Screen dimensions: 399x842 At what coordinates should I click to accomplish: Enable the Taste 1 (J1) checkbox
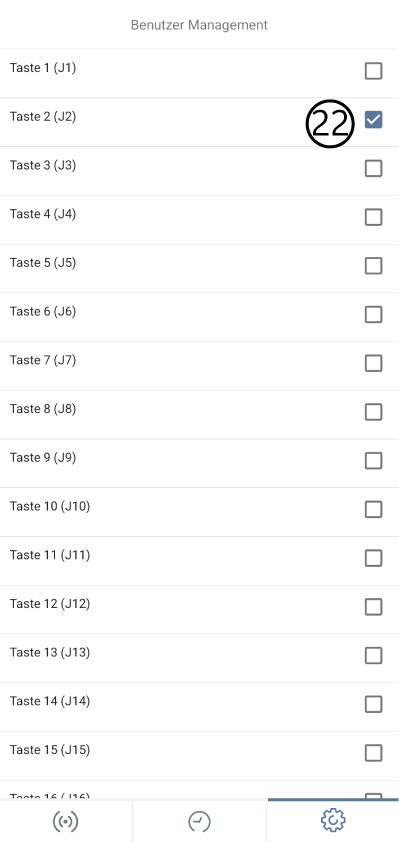tap(373, 71)
